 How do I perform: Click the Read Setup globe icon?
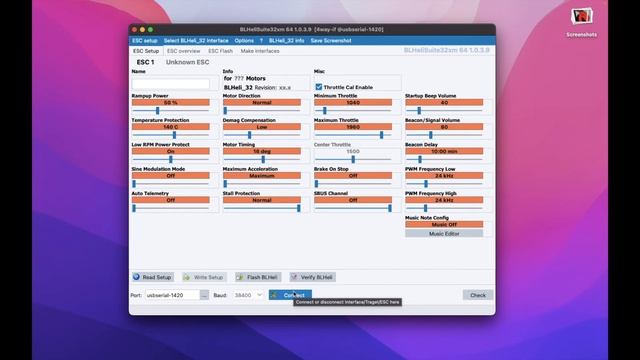tap(136, 277)
